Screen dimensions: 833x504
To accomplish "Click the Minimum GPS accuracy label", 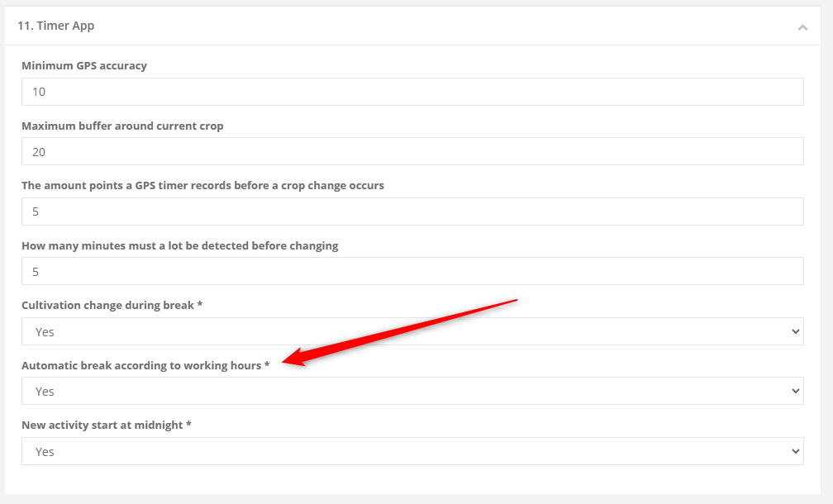I will point(84,66).
